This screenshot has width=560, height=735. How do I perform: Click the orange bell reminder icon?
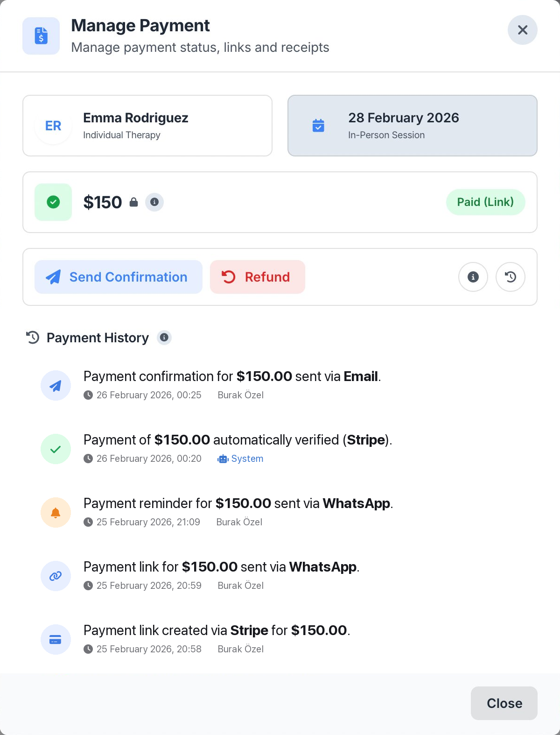click(x=56, y=513)
